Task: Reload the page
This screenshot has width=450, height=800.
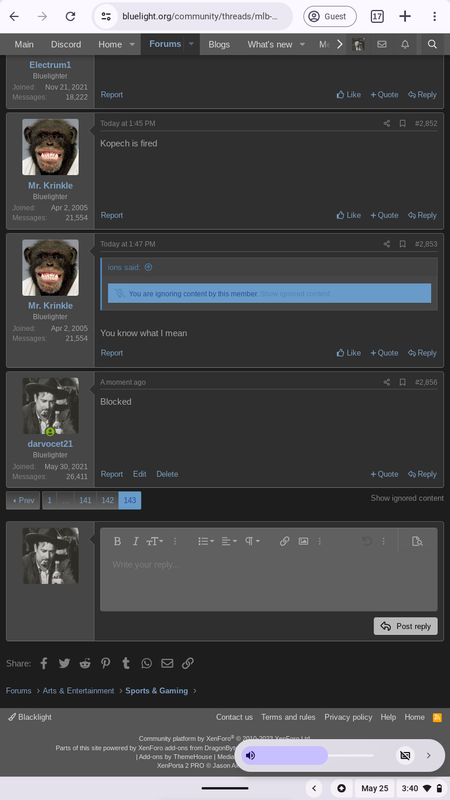Action: [70, 16]
